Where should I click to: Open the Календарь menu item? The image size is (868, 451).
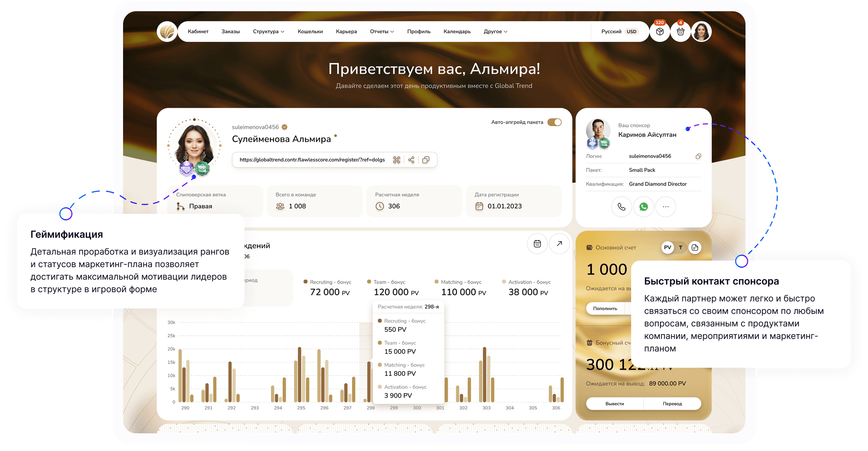[457, 31]
